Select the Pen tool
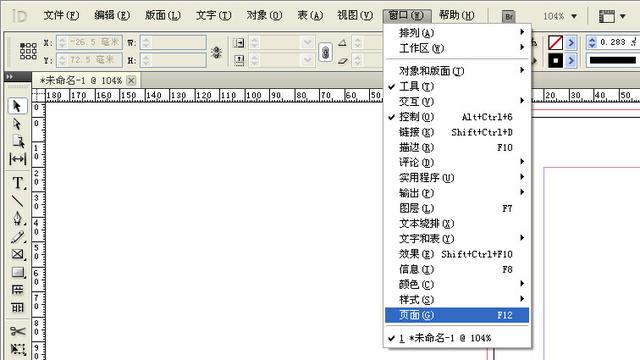The width and height of the screenshot is (640, 360). pos(18,219)
